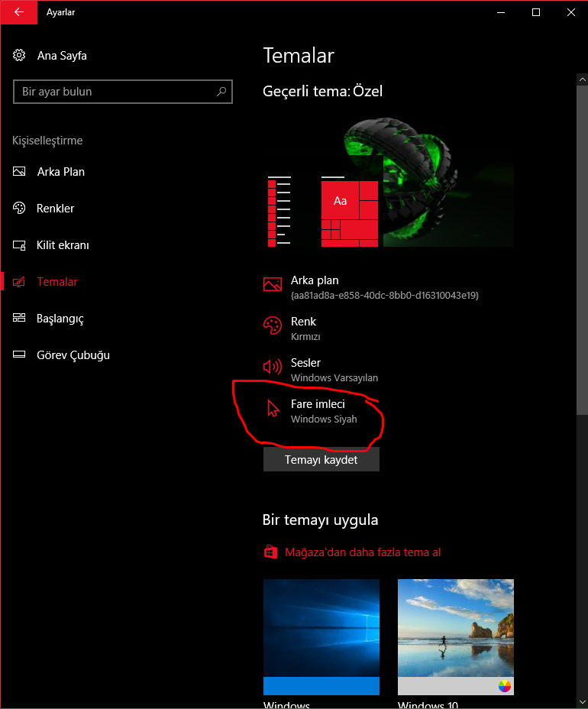Click the Görev Çubuğu icon in sidebar
Image resolution: width=588 pixels, height=709 pixels.
click(x=19, y=354)
